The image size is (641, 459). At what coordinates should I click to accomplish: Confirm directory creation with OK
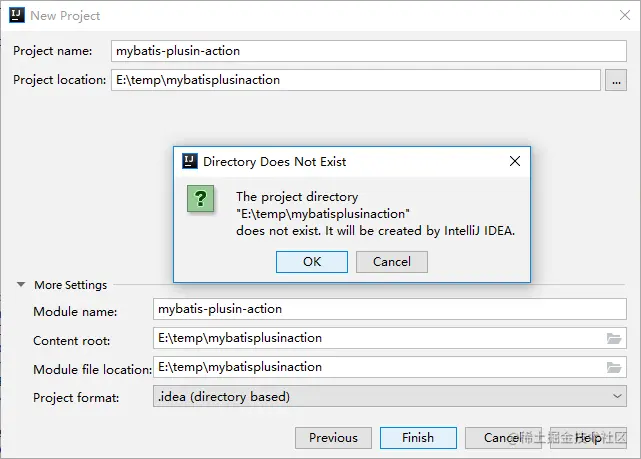point(312,262)
